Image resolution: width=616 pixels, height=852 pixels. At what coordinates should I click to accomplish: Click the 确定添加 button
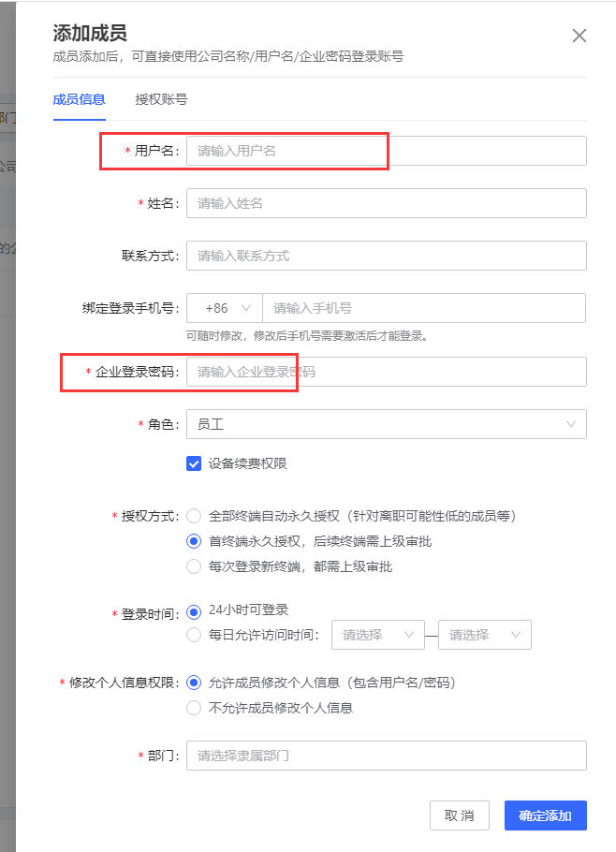[x=545, y=815]
